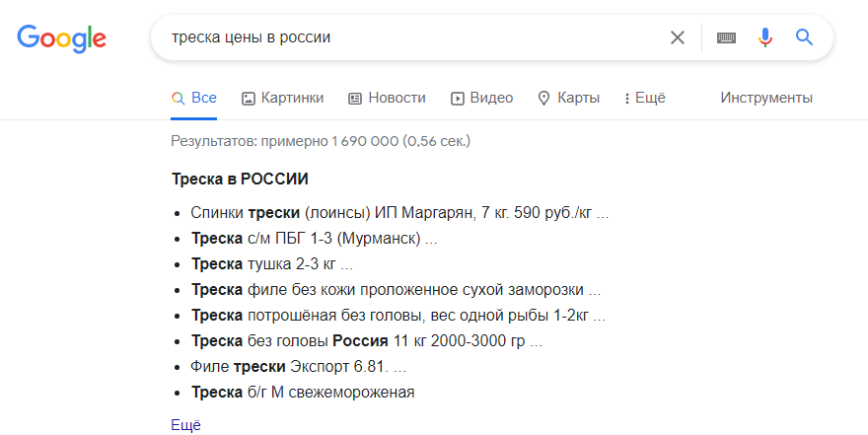Open the on-screen keyboard icon
Viewport: 868px width, 435px height.
[726, 37]
